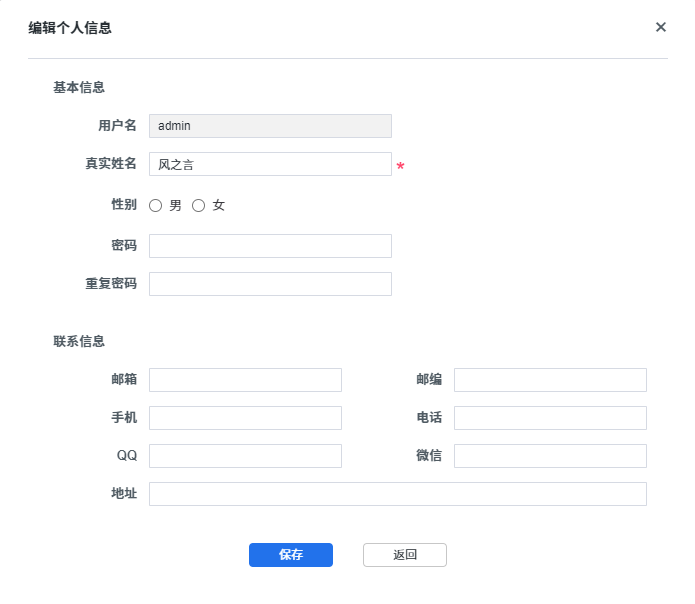Click the QQ input field
The height and width of the screenshot is (604, 695).
245,456
